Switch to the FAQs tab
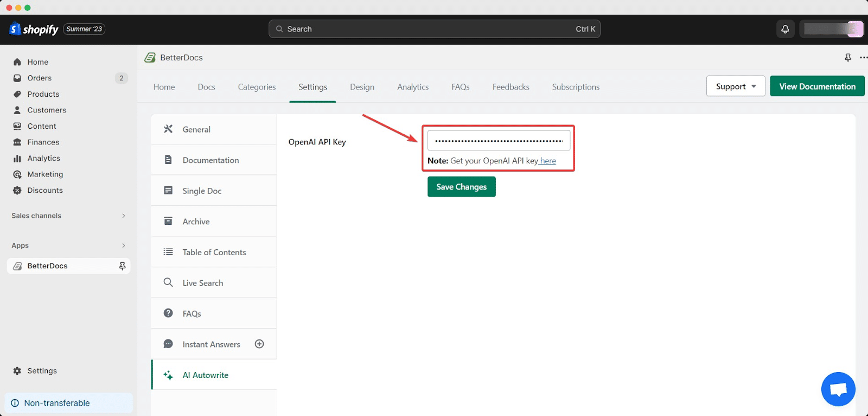The height and width of the screenshot is (416, 868). (x=461, y=87)
